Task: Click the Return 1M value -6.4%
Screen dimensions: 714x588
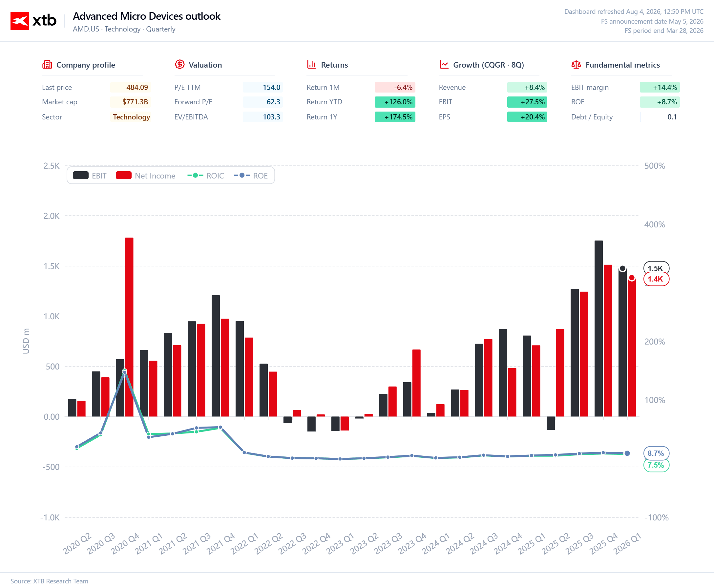Action: point(395,87)
